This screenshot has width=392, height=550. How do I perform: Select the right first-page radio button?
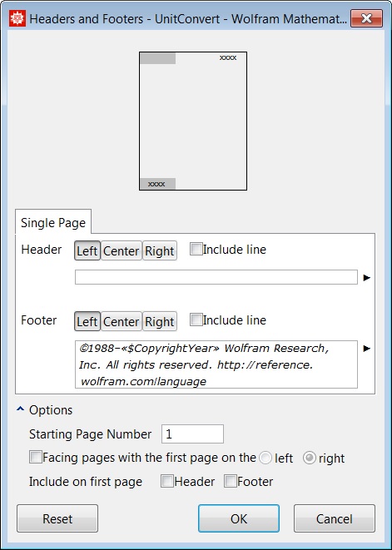(x=309, y=458)
